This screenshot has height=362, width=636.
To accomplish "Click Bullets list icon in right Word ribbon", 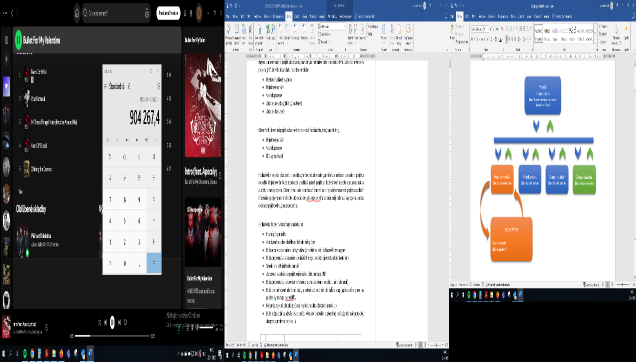I will [507, 29].
